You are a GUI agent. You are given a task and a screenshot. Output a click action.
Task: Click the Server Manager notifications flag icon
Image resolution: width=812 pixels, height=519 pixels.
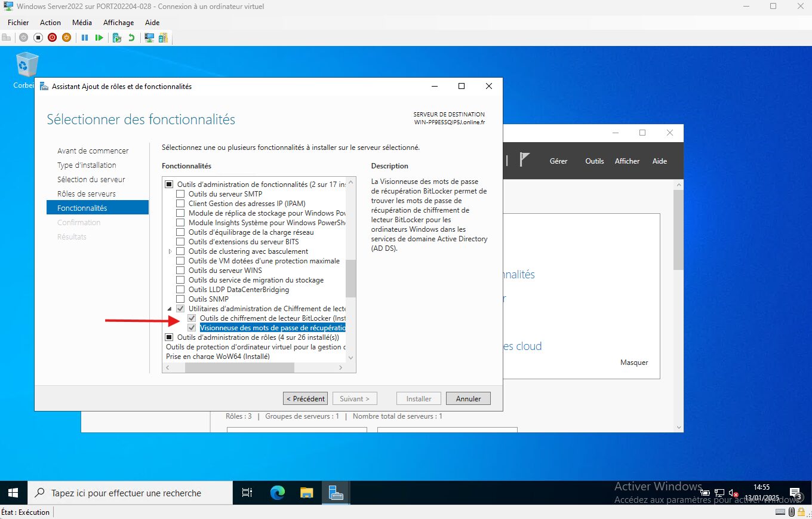524,160
